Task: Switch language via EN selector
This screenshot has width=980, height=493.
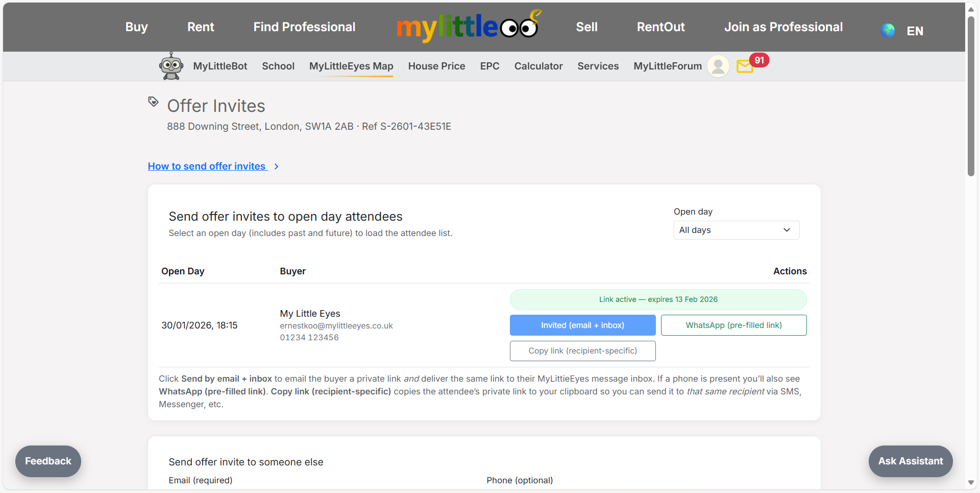Action: [x=915, y=31]
